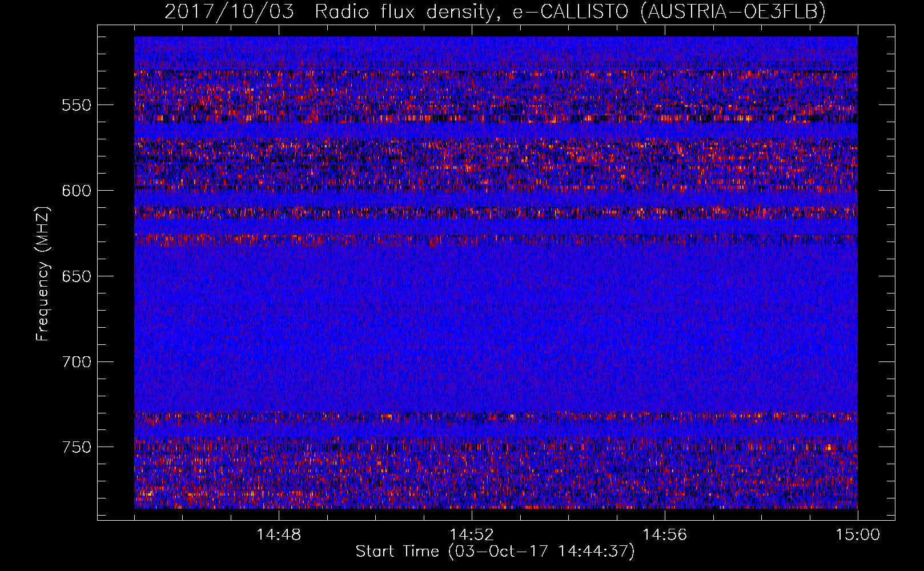
Task: Click the Start Time axis caption
Action: point(495,552)
